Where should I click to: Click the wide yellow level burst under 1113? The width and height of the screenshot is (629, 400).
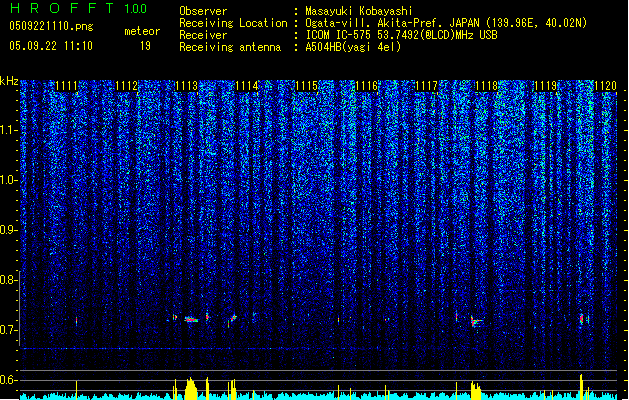coord(191,388)
